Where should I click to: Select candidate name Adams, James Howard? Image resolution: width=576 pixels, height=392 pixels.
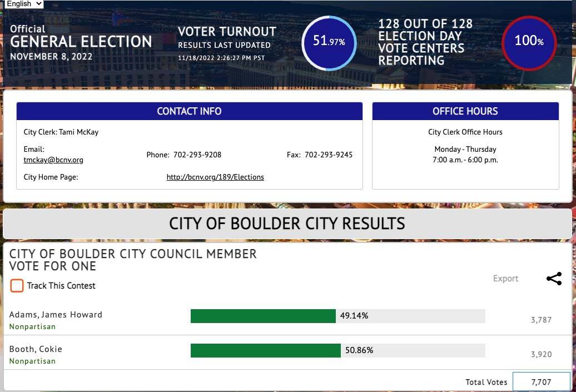(x=56, y=315)
